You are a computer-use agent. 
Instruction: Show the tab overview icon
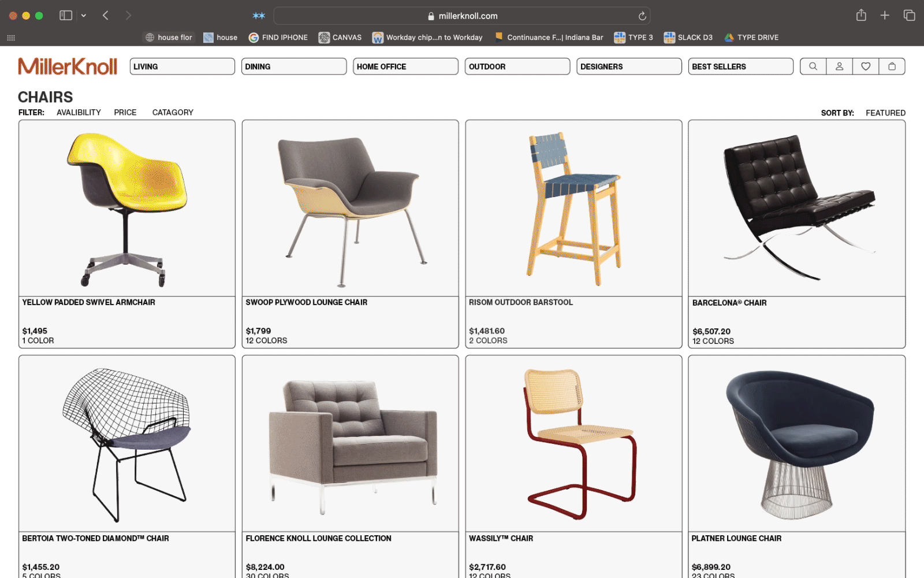[x=909, y=16]
